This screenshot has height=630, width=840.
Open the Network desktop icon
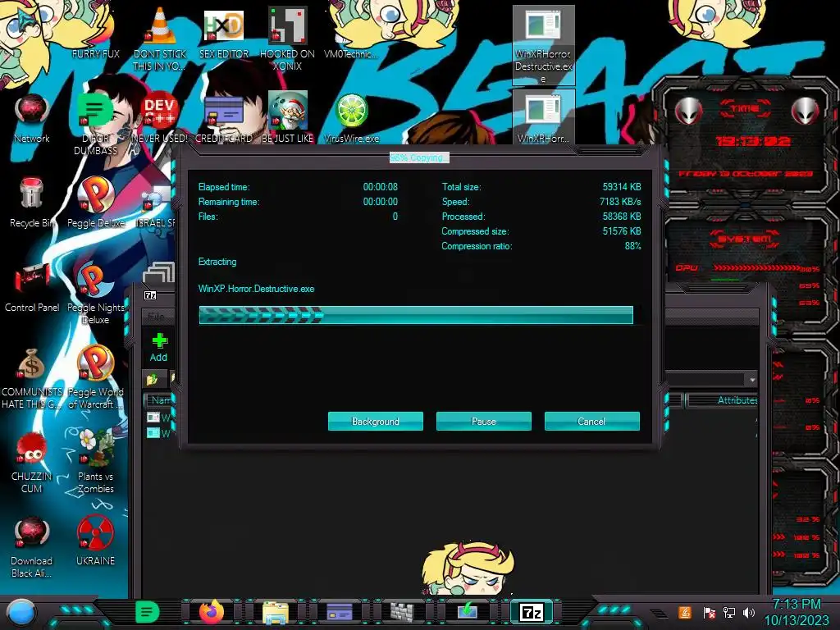click(32, 118)
